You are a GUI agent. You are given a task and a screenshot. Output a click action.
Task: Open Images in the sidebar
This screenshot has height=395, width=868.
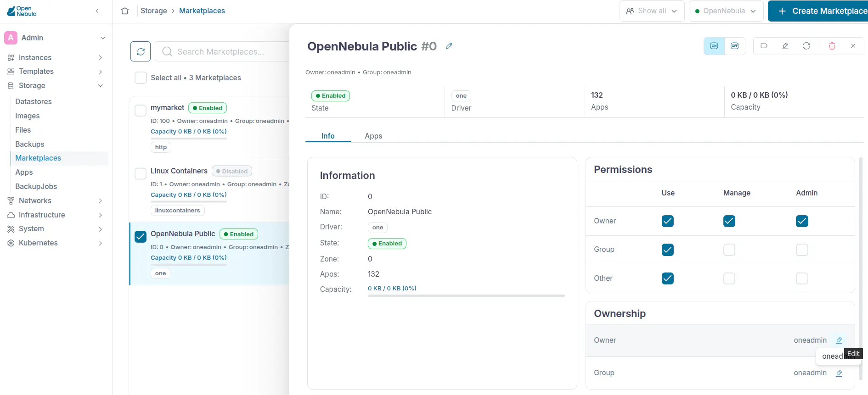pyautogui.click(x=28, y=116)
